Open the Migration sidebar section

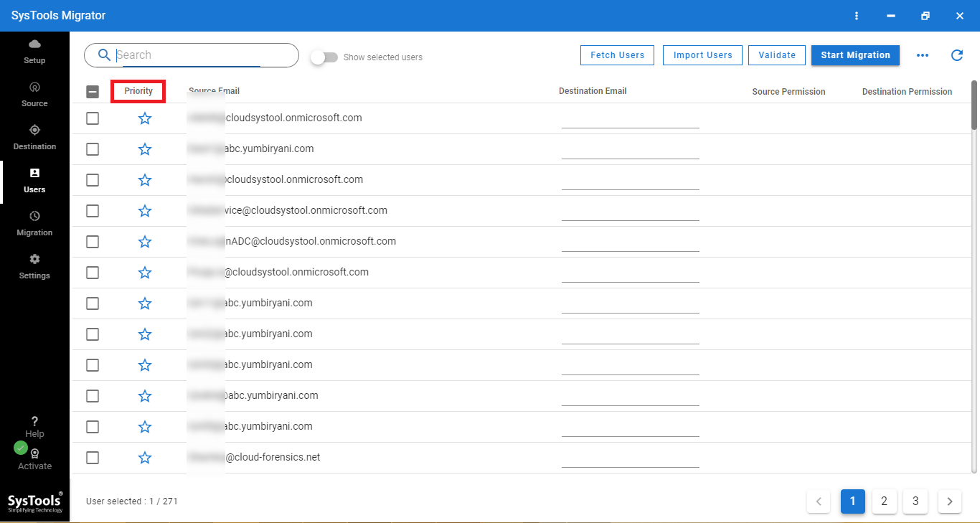click(34, 224)
